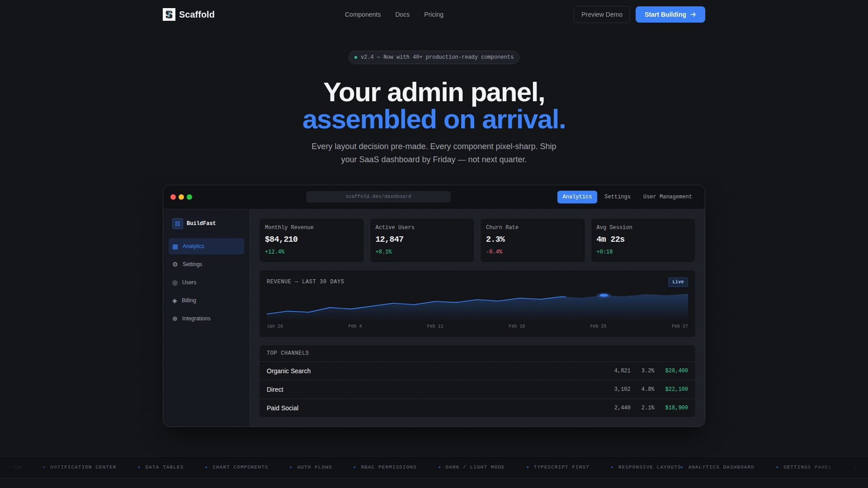Viewport: 868px width, 488px height.
Task: Click the Scaffold brand name
Action: tap(197, 14)
